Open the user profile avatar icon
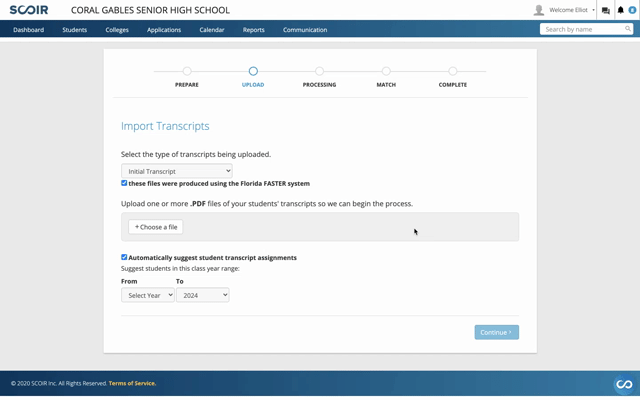Viewport: 640px width, 400px height. point(539,10)
